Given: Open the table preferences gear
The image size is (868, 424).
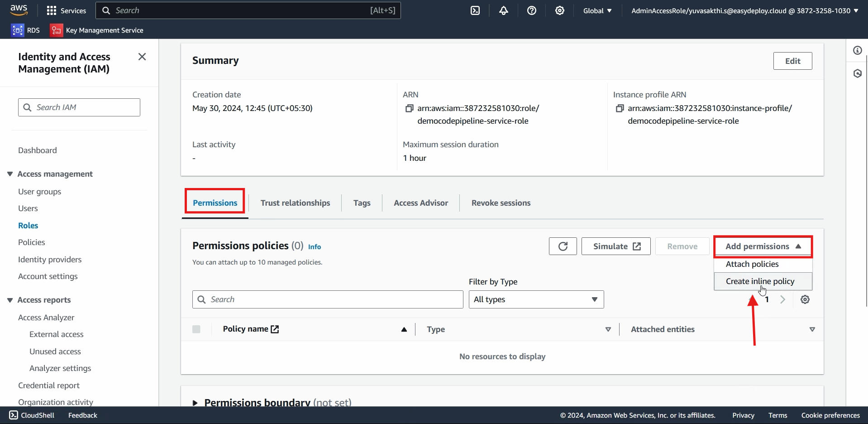Looking at the screenshot, I should pos(805,299).
